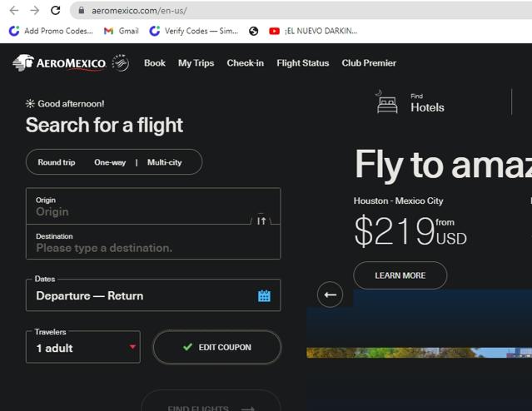Open the Add Promo Codes bookmark
532x411 pixels.
pyautogui.click(x=51, y=31)
